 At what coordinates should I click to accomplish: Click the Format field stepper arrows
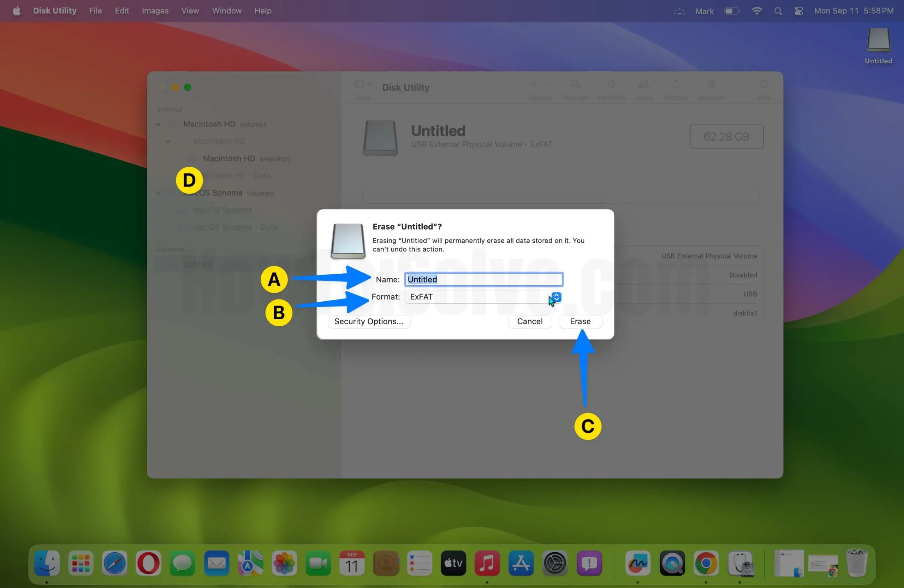556,297
